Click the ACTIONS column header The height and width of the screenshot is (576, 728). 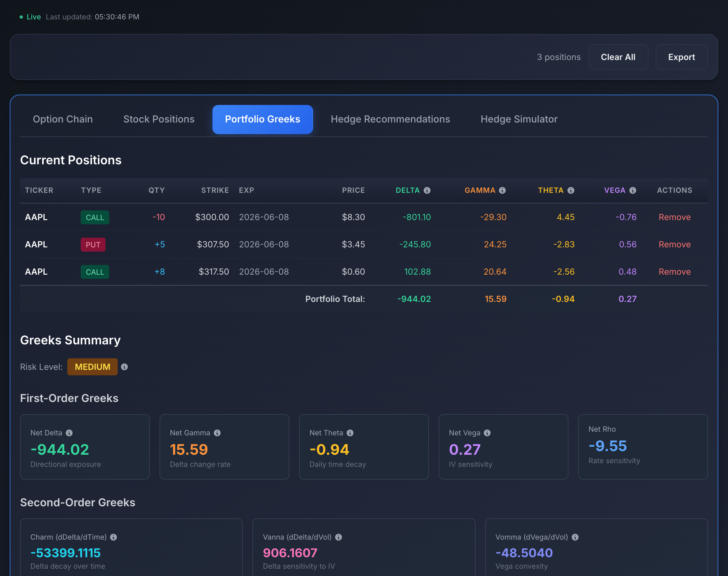click(675, 190)
